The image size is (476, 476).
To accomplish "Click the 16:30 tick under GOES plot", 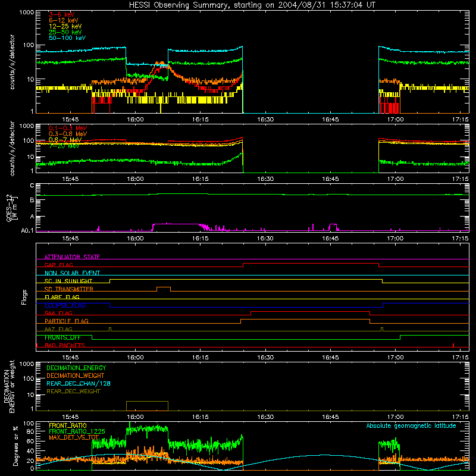I will coord(265,239).
